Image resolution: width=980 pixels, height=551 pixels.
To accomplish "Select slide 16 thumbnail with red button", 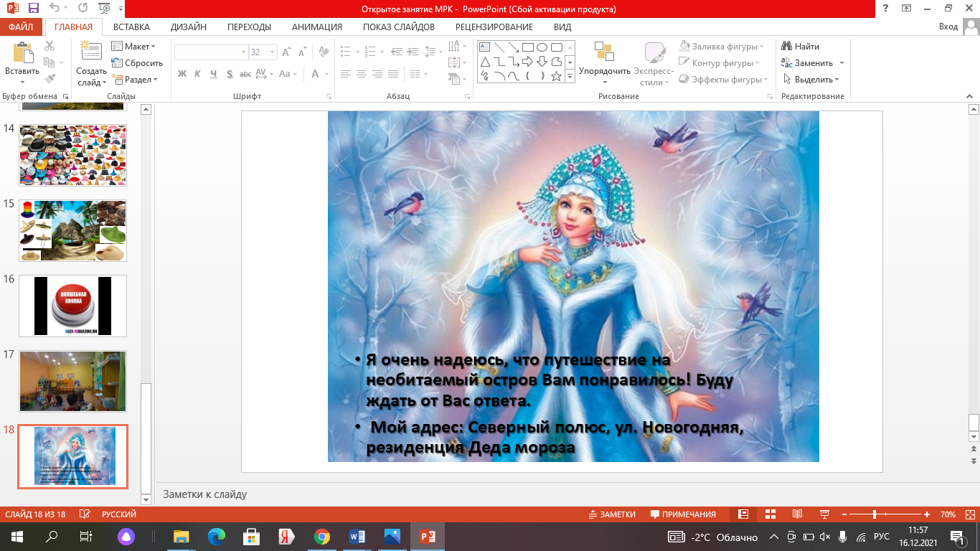I will tap(72, 306).
